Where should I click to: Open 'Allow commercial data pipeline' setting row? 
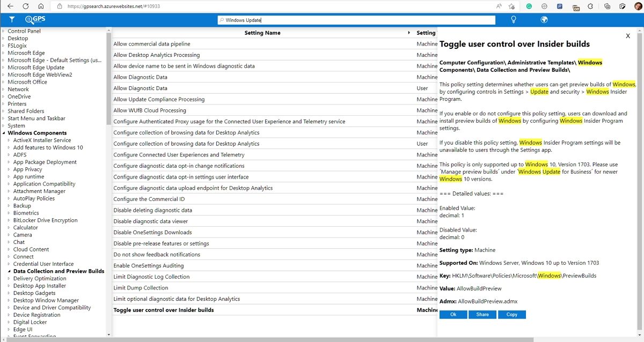[274, 44]
